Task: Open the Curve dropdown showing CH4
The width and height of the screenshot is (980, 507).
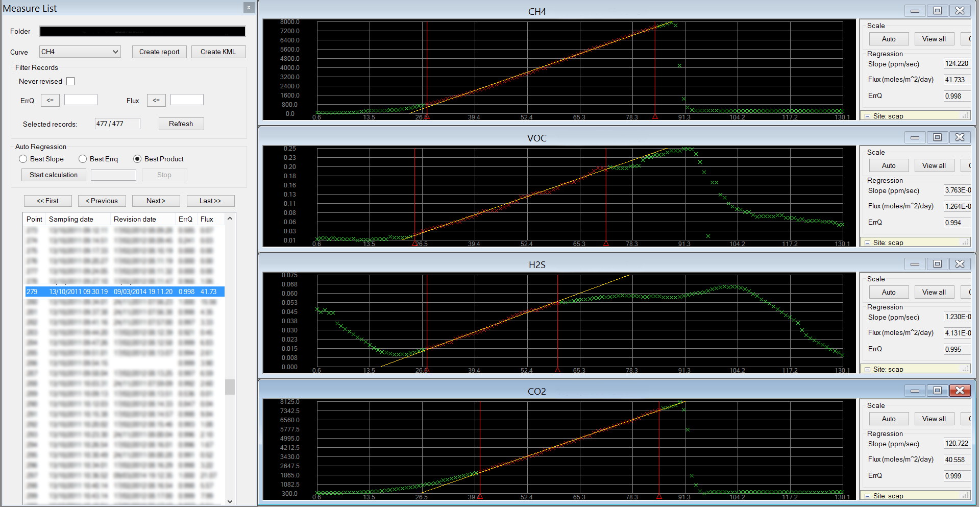Action: click(x=80, y=52)
